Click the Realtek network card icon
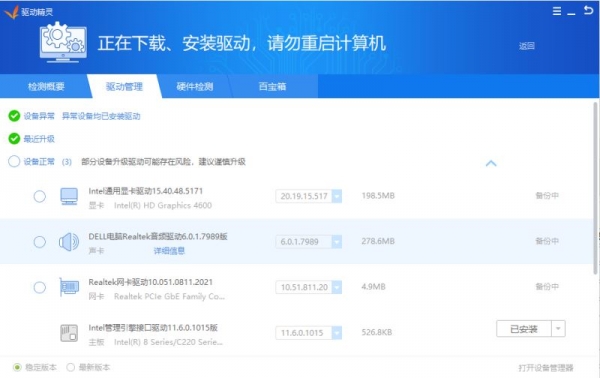This screenshot has height=378, width=600. coord(69,287)
